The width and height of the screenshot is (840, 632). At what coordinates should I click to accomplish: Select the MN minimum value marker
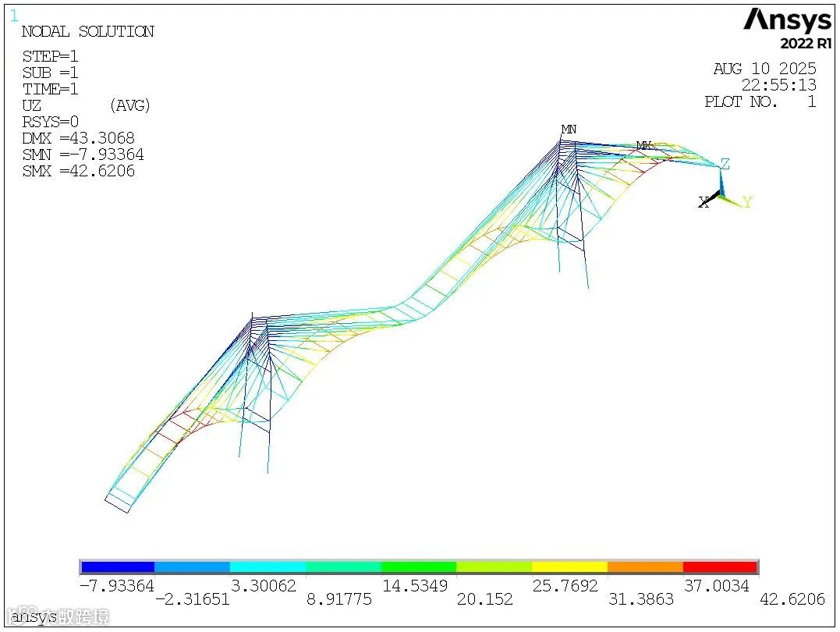(567, 129)
